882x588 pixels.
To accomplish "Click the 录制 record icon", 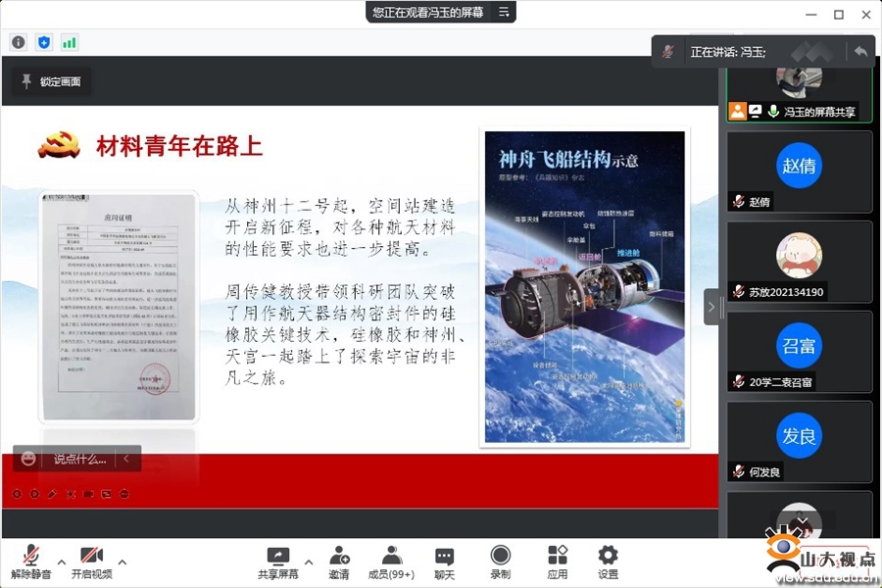I will pyautogui.click(x=500, y=556).
